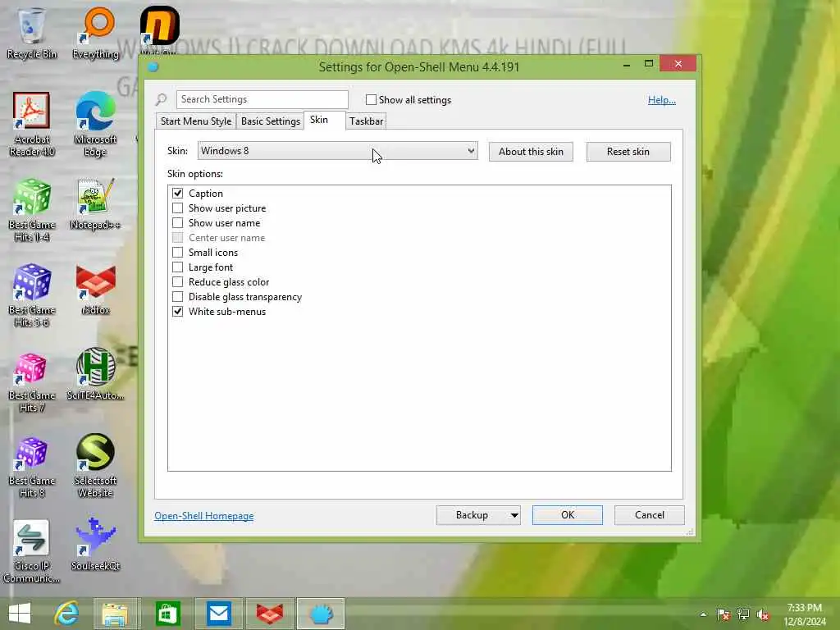The image size is (840, 630).
Task: Uncheck the White sub-menus option
Action: coord(177,311)
